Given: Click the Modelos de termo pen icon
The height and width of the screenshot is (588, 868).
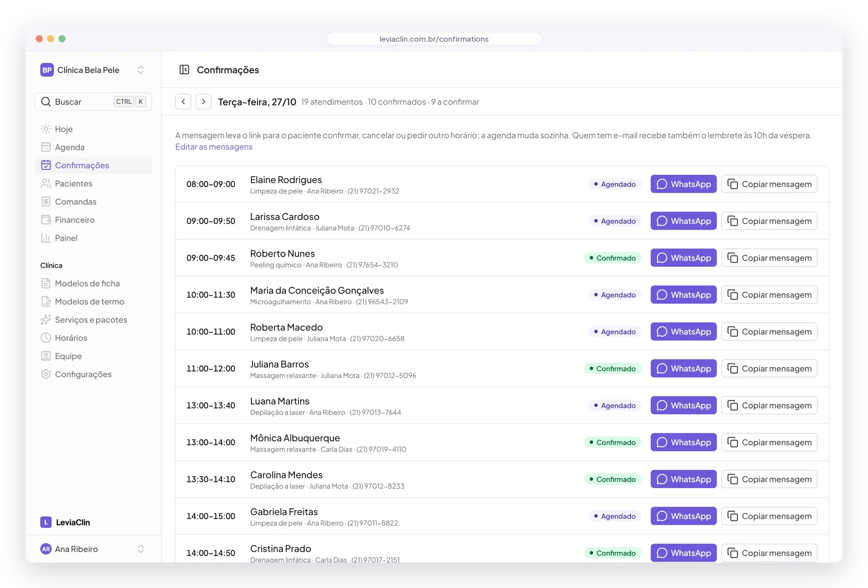Looking at the screenshot, I should [x=46, y=301].
